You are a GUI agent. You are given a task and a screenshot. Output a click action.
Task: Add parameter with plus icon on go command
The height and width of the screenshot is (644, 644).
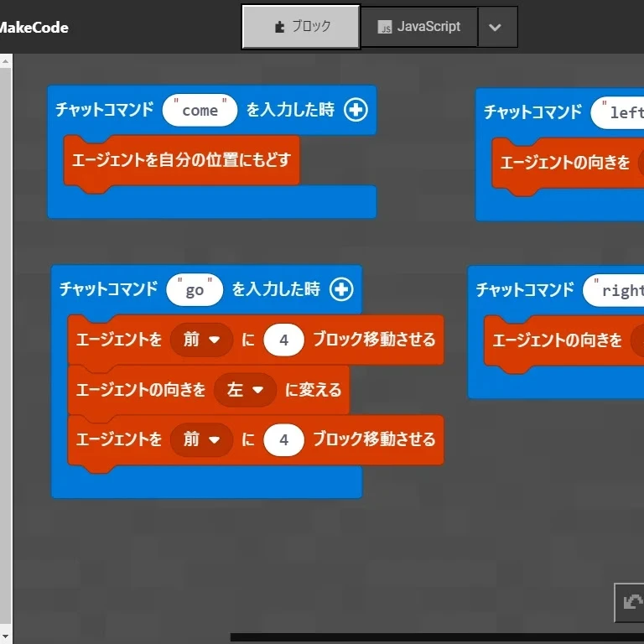(341, 289)
